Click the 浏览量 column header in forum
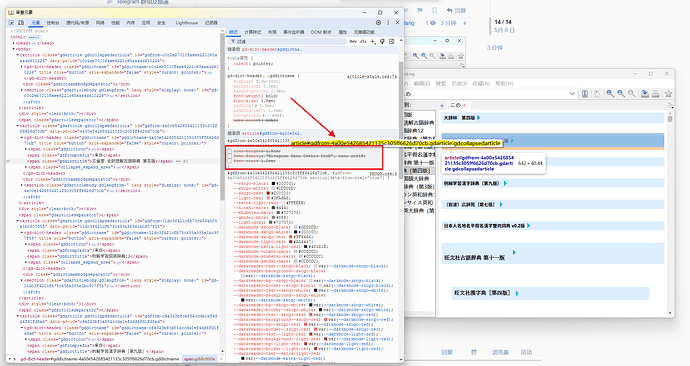Screen dimensions: 690x366 pyautogui.click(x=500, y=352)
